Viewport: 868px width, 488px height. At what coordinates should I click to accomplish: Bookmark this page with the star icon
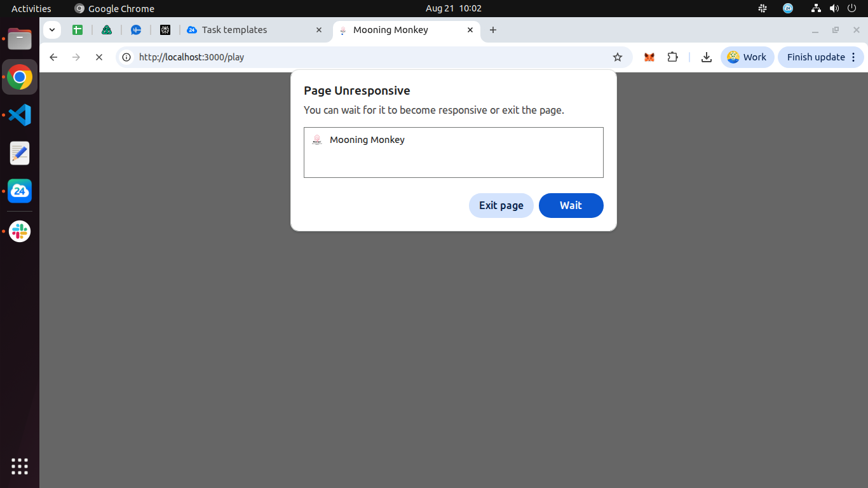coord(617,57)
